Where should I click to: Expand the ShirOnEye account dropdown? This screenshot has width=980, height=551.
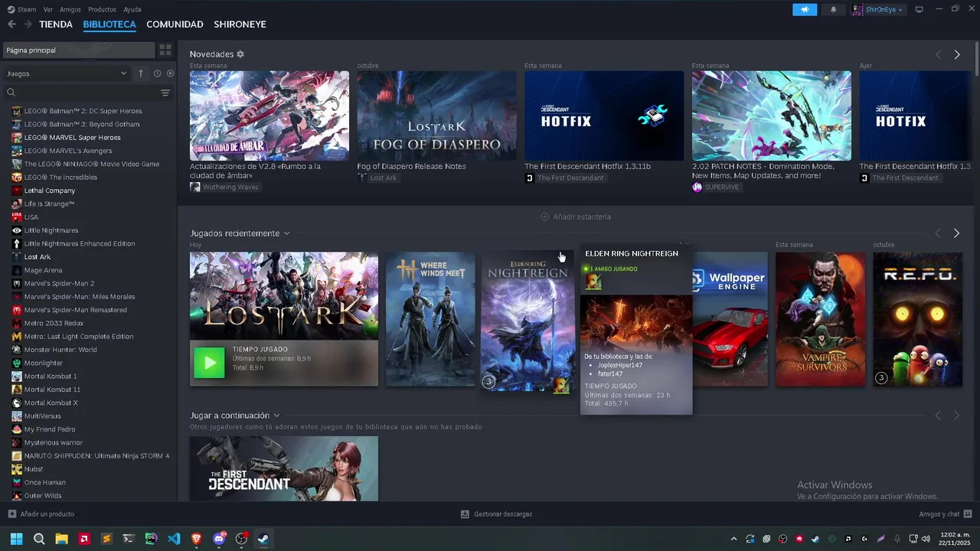[878, 9]
